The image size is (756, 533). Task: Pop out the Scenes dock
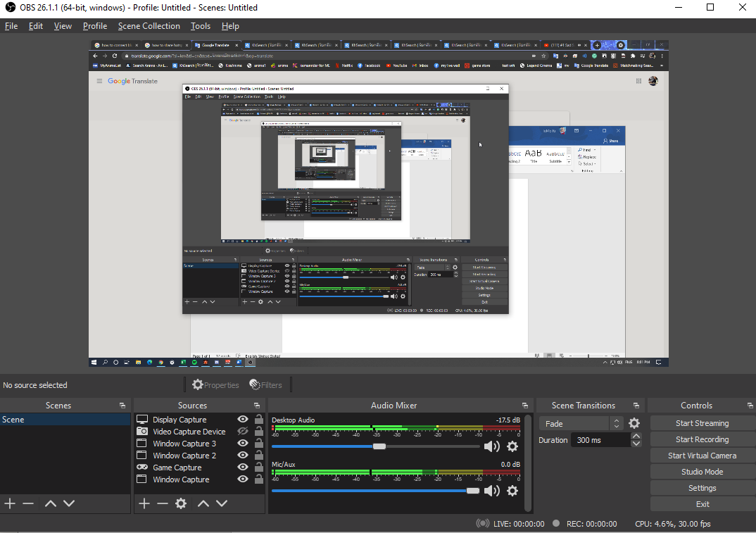click(122, 406)
